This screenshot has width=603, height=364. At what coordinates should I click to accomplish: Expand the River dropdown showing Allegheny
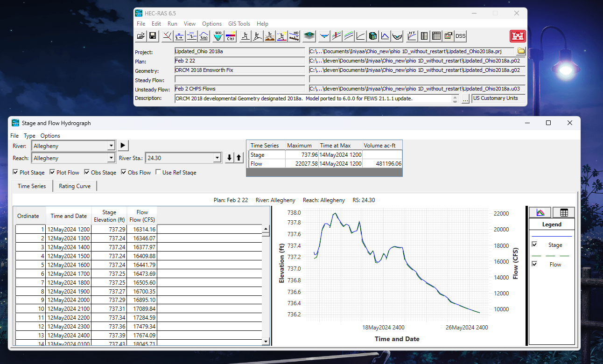pos(111,146)
